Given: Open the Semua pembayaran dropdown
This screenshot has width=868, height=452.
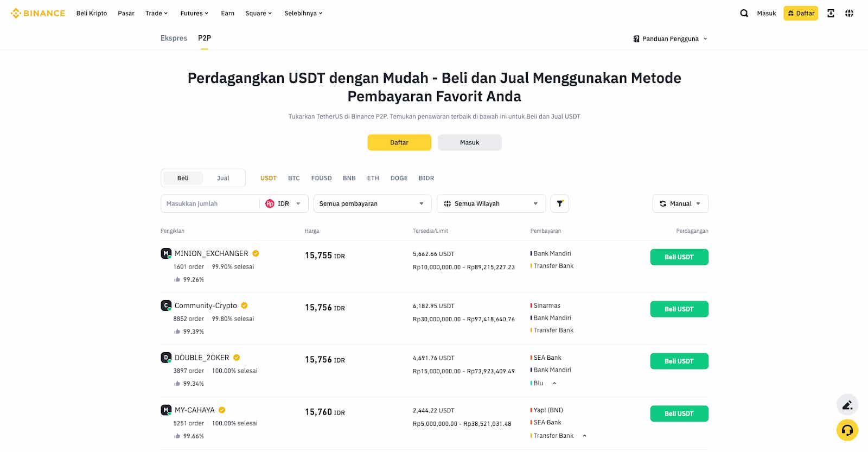Looking at the screenshot, I should click(x=373, y=203).
